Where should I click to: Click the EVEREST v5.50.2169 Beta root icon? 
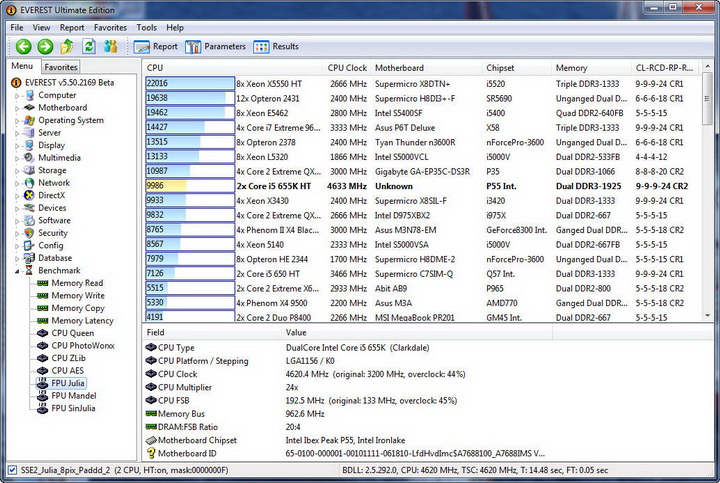click(16, 83)
